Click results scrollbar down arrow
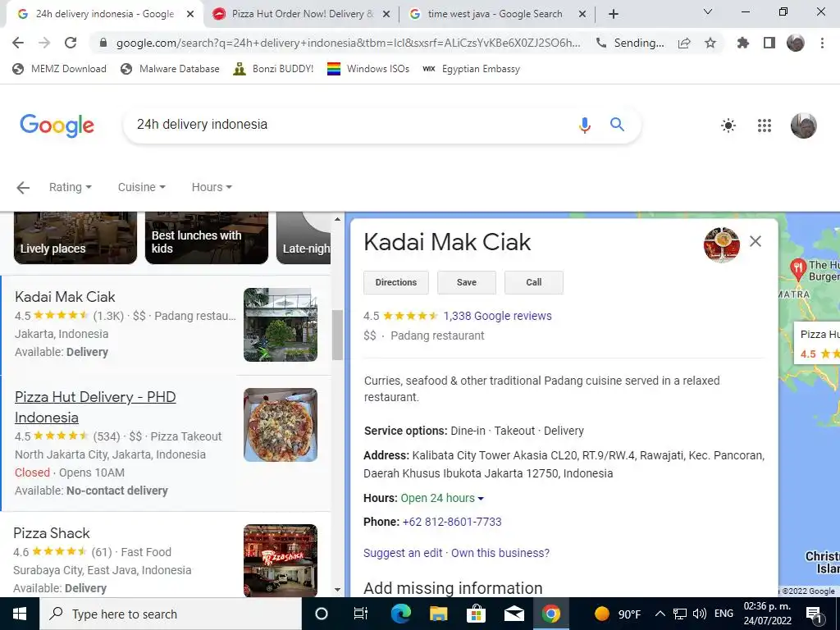This screenshot has width=840, height=630. (337, 590)
